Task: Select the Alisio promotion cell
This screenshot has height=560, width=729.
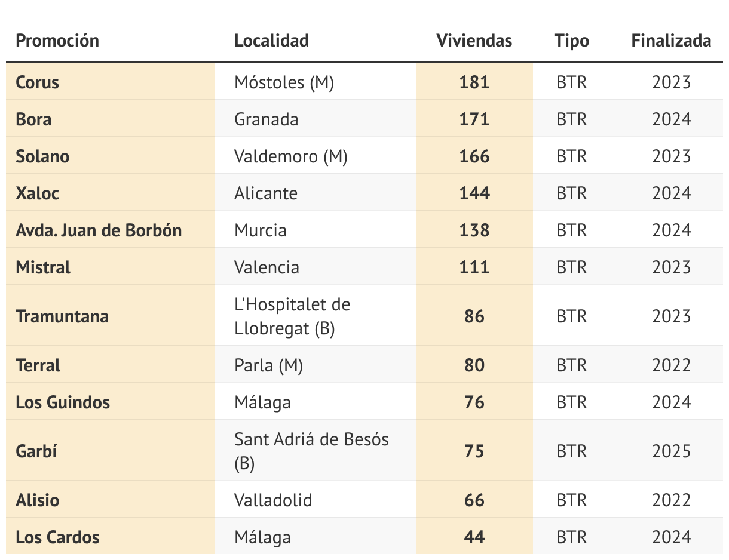Action: click(37, 500)
